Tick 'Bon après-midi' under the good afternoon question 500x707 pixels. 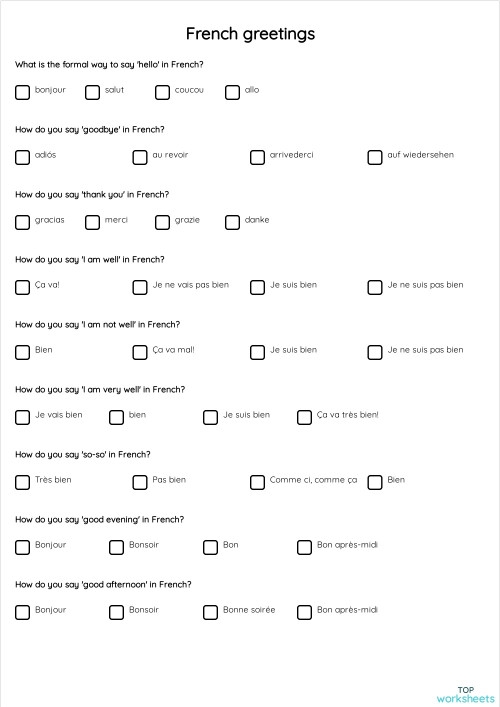pyautogui.click(x=304, y=612)
